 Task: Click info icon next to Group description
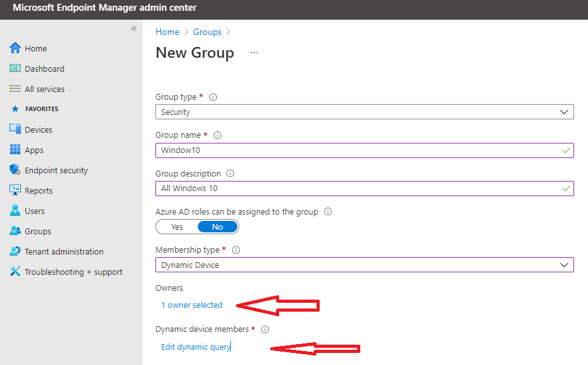230,173
